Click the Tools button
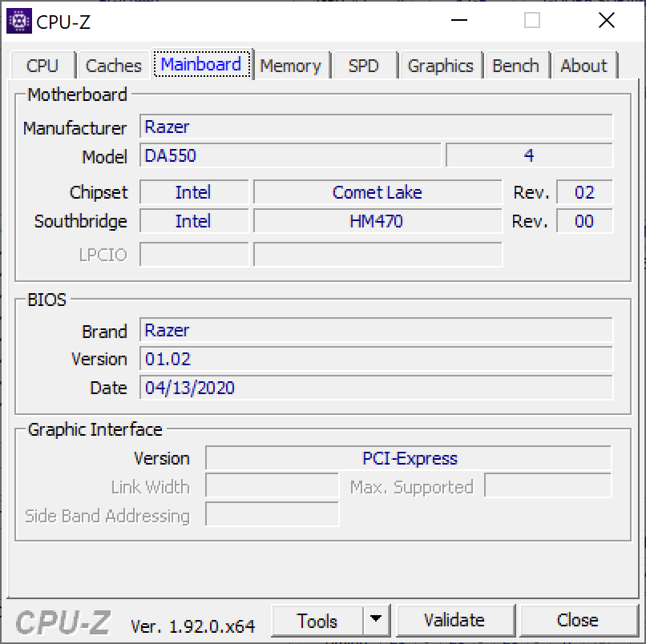Viewport: 646px width, 644px height. point(317,621)
